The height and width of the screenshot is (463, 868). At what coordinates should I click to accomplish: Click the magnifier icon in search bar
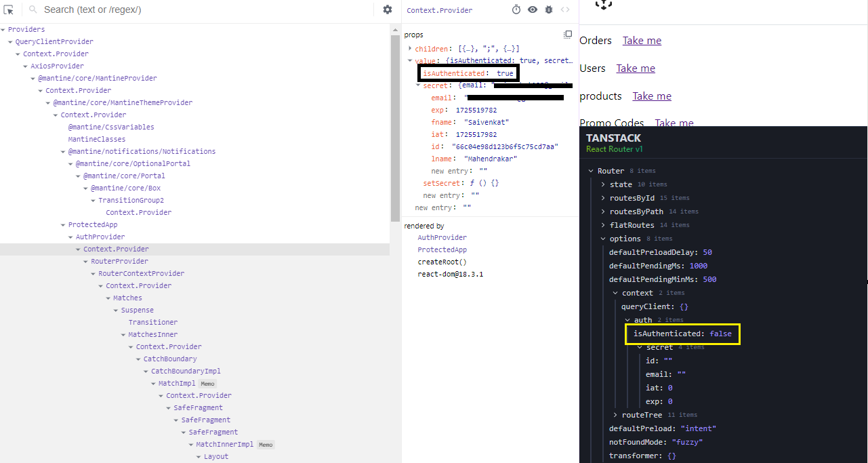tap(33, 9)
